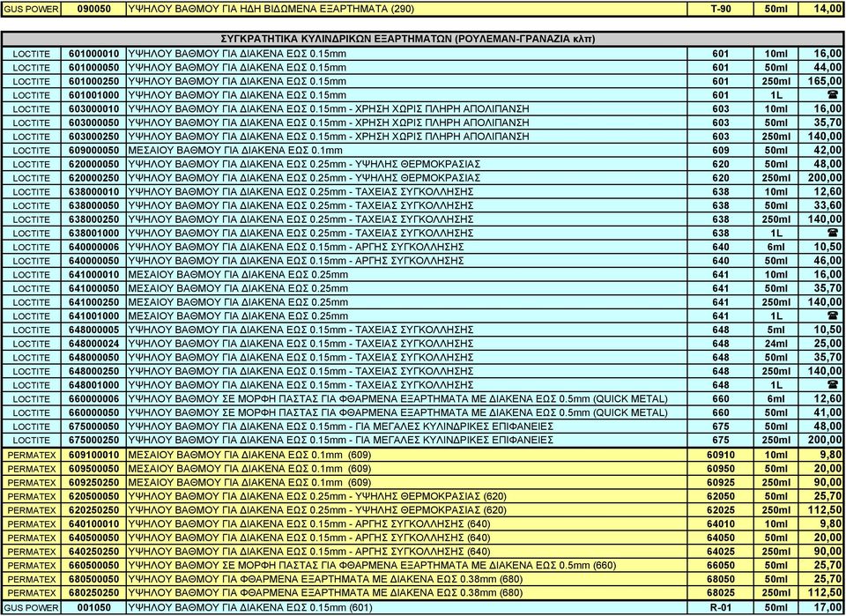This screenshot has height=616, width=846.
Task: Click product code 648000250
Action: [94, 371]
